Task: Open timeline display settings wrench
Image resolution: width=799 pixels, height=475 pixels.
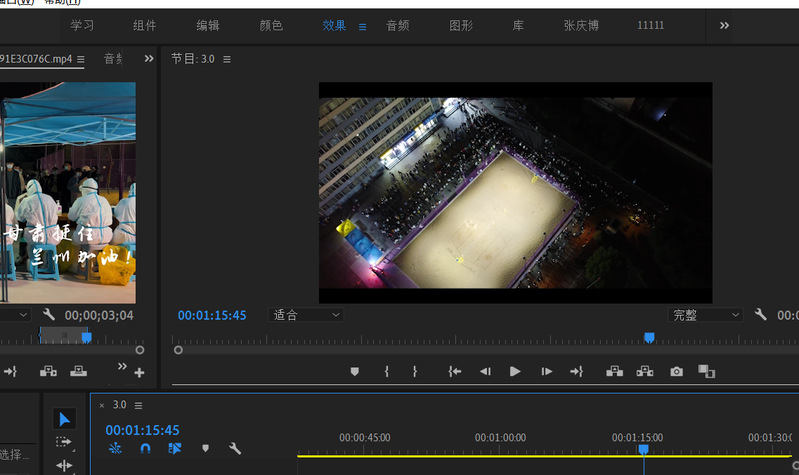Action: [235, 449]
